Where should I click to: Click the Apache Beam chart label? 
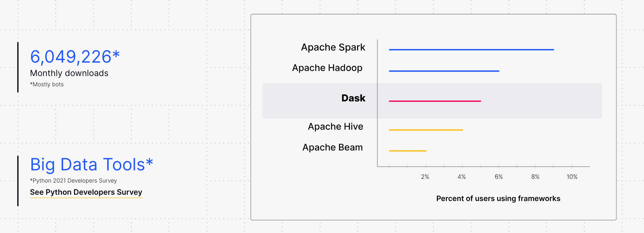pos(332,147)
